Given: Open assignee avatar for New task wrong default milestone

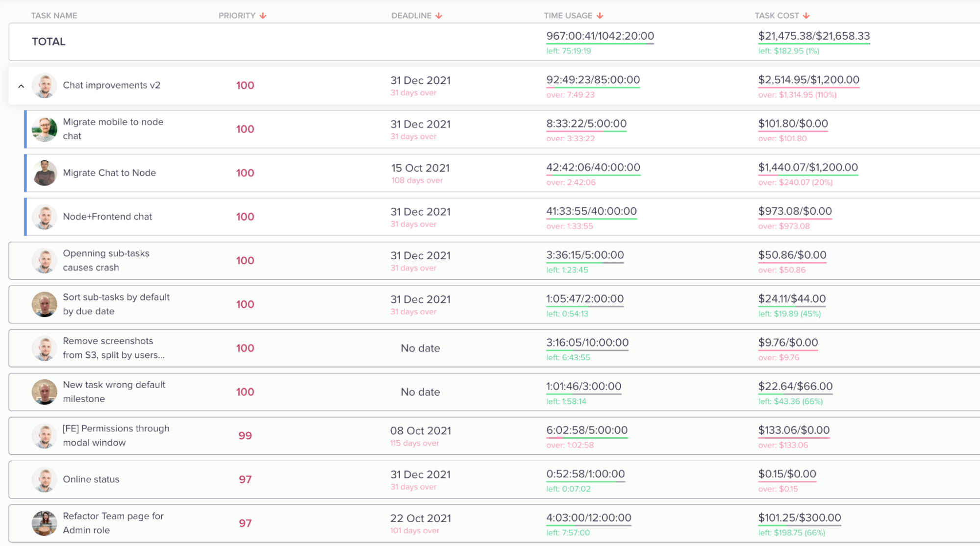Looking at the screenshot, I should 45,392.
